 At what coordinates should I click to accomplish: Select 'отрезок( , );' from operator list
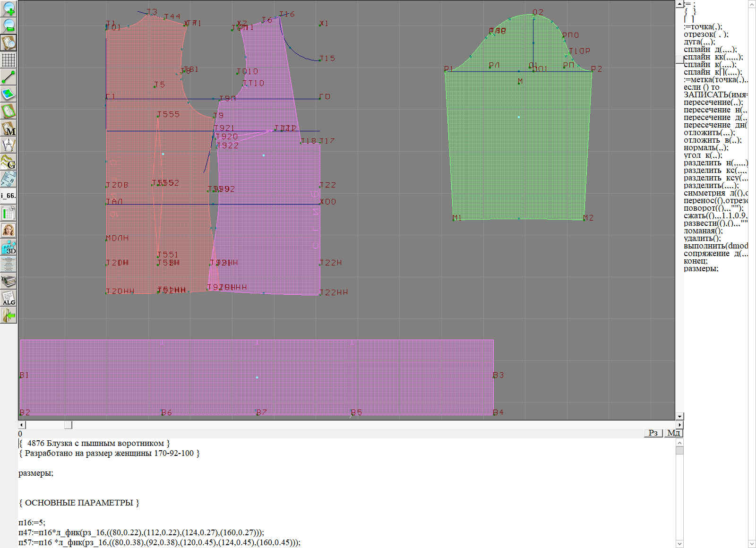tap(706, 34)
